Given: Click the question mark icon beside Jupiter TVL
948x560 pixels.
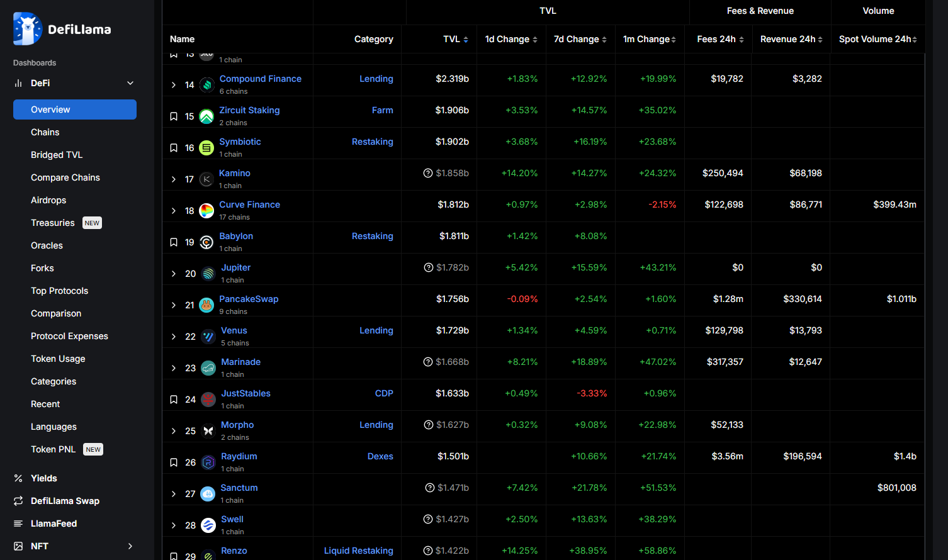Looking at the screenshot, I should 429,267.
